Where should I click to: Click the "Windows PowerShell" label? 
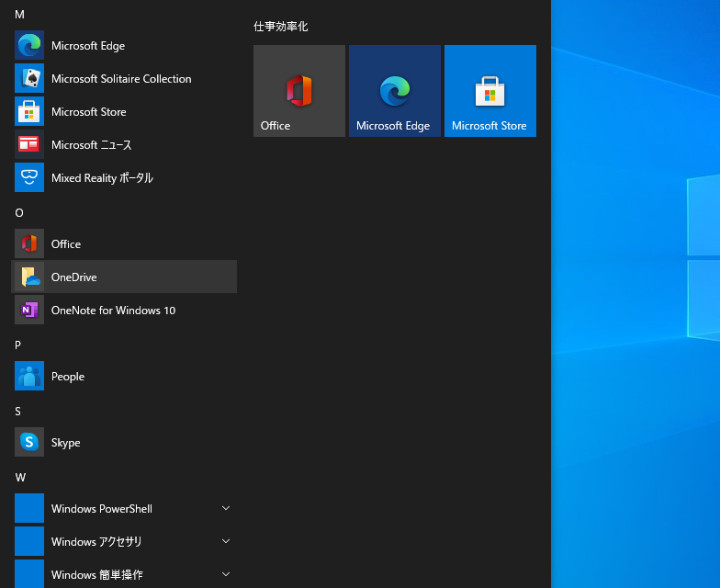point(102,509)
